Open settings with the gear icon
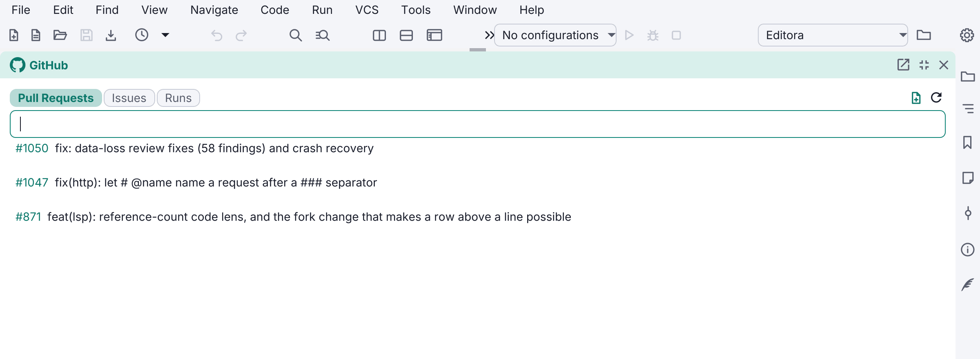Viewport: 980px width, 359px height. pyautogui.click(x=967, y=35)
